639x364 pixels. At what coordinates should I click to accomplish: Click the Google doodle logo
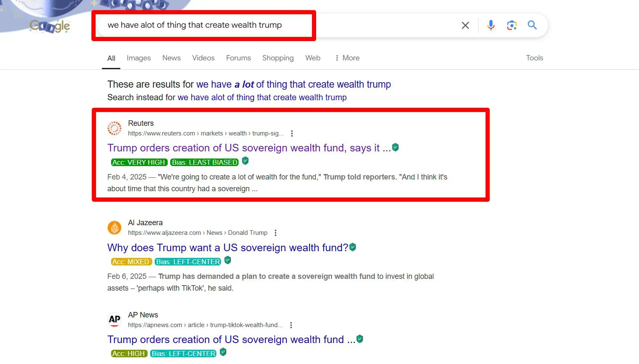50,26
